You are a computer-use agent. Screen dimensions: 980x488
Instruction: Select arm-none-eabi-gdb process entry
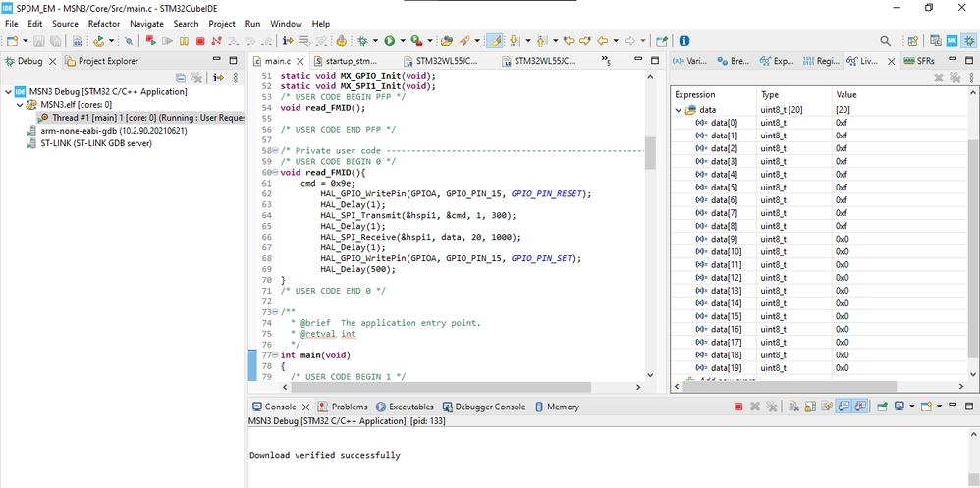[x=106, y=131]
